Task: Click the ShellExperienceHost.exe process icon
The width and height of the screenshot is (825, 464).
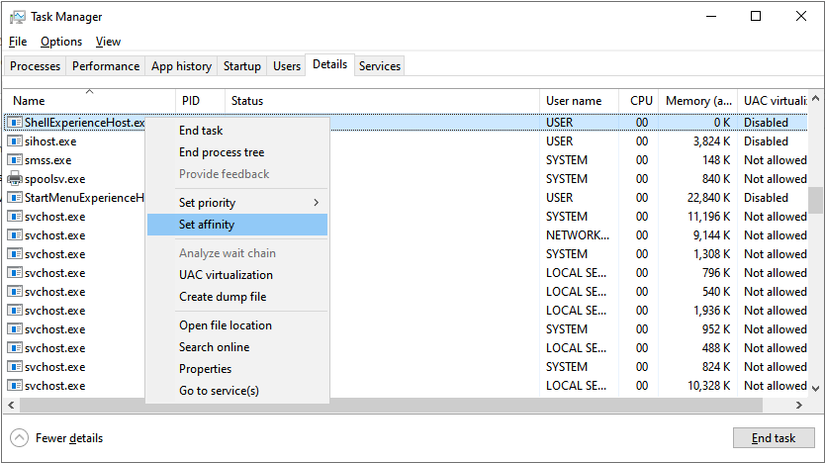Action: pyautogui.click(x=15, y=123)
